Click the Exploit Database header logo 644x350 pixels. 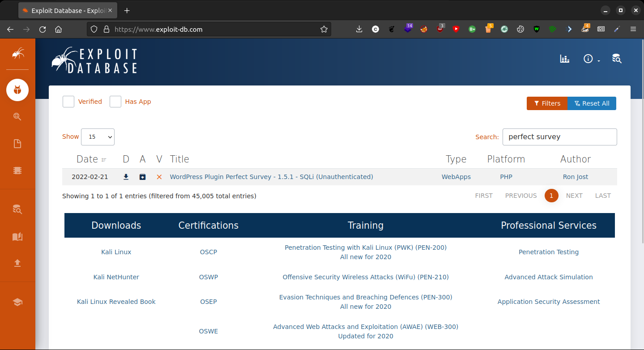pos(94,60)
